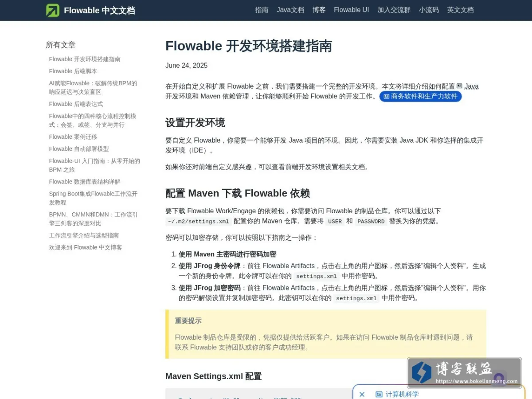Open sidebar article Flowable 自动部署模型
Image resolution: width=532 pixels, height=399 pixels.
(x=79, y=149)
